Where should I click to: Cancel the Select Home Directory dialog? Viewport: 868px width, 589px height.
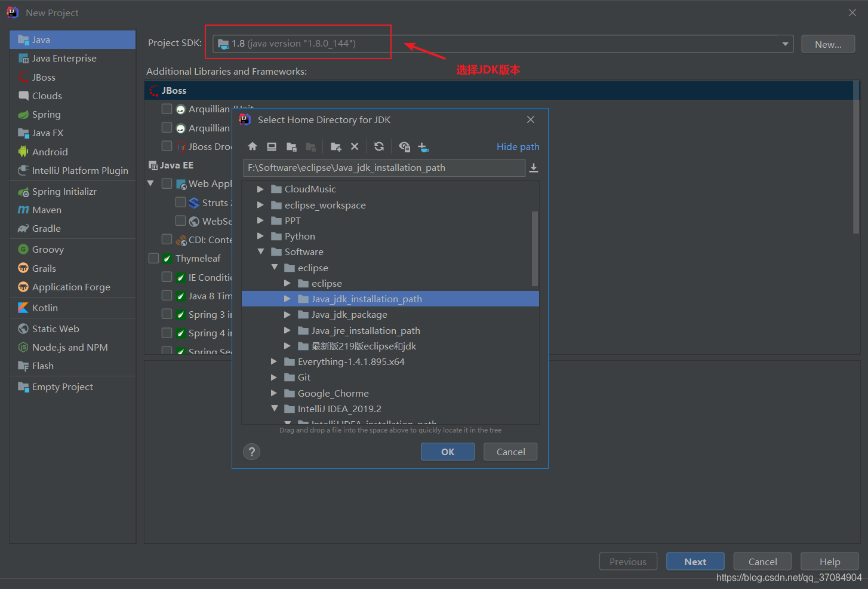point(510,452)
